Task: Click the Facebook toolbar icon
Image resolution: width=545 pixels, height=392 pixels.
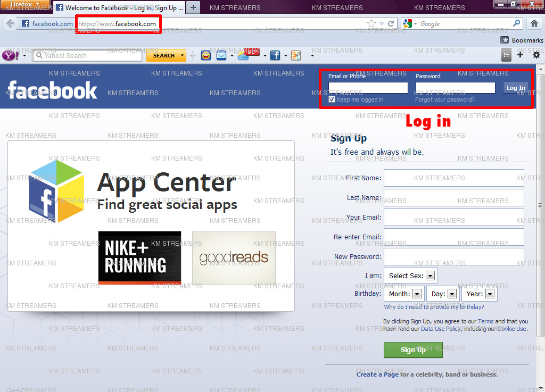Action: point(275,55)
